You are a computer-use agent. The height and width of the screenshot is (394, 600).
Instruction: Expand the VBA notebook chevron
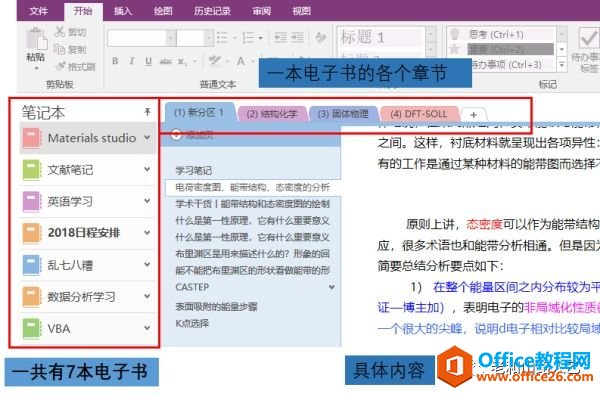[x=147, y=328]
